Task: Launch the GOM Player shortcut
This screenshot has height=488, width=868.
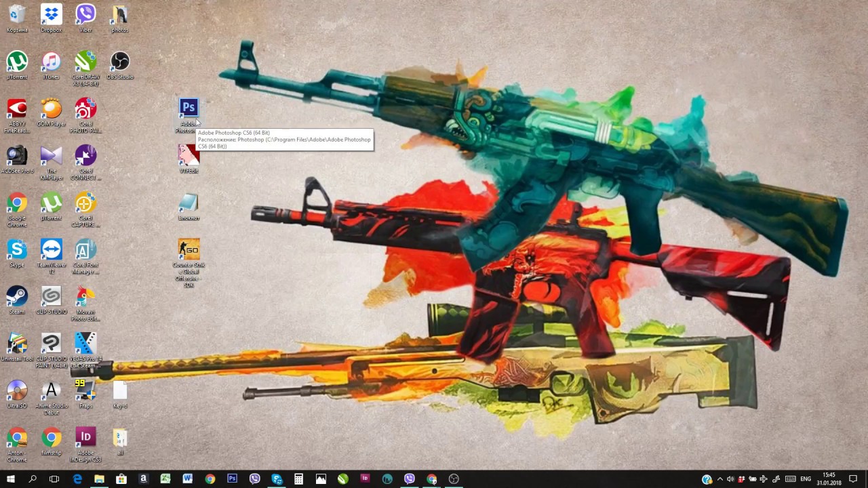Action: tap(51, 113)
